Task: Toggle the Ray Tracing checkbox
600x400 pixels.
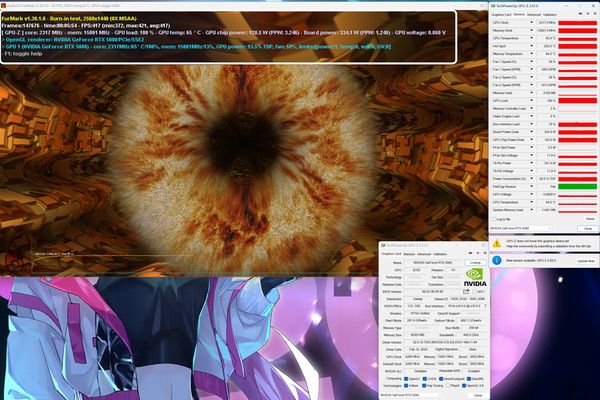Action: [424, 385]
